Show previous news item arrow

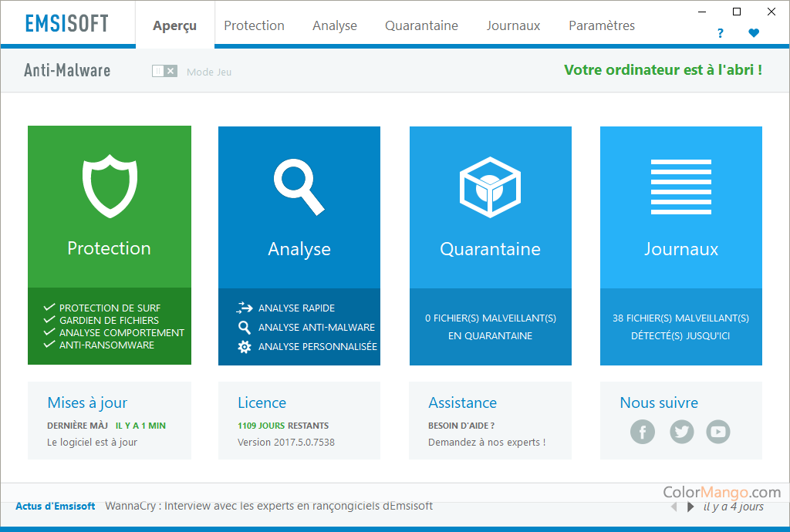[x=674, y=507]
